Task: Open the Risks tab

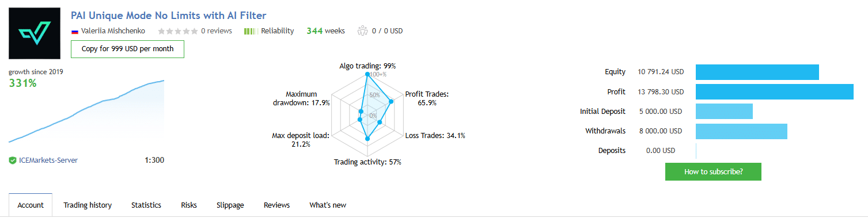Action: pos(189,205)
